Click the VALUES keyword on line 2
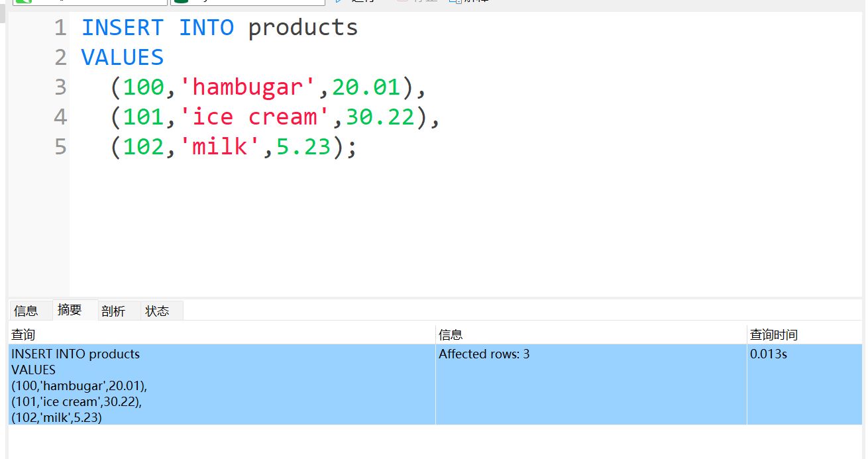The image size is (868, 459). click(123, 58)
